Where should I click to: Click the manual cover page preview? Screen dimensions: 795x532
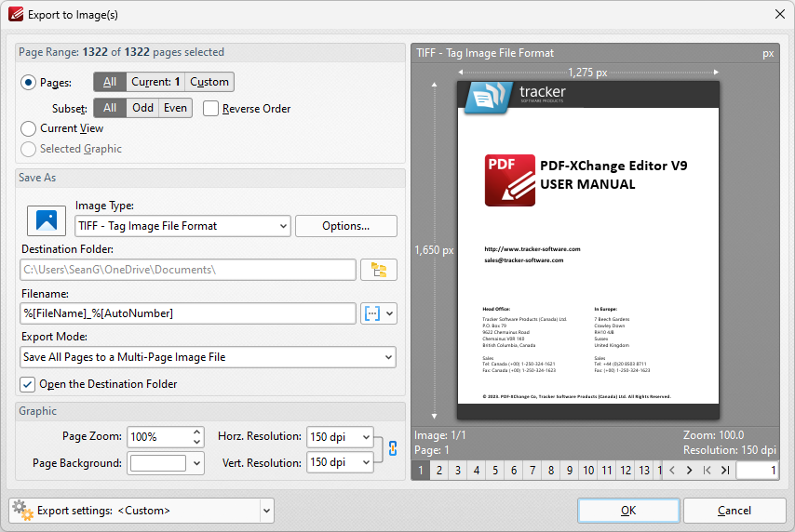click(x=588, y=250)
